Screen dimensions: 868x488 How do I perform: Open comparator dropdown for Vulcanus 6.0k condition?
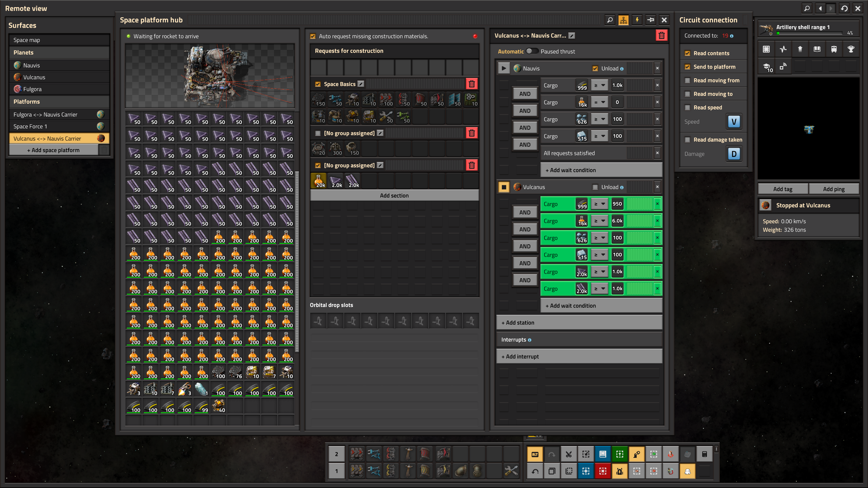[599, 221]
